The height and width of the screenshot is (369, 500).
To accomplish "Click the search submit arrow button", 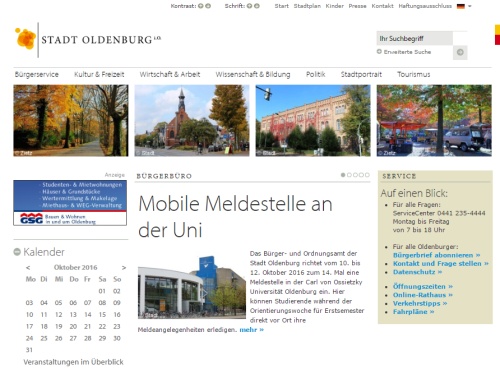I will point(460,52).
